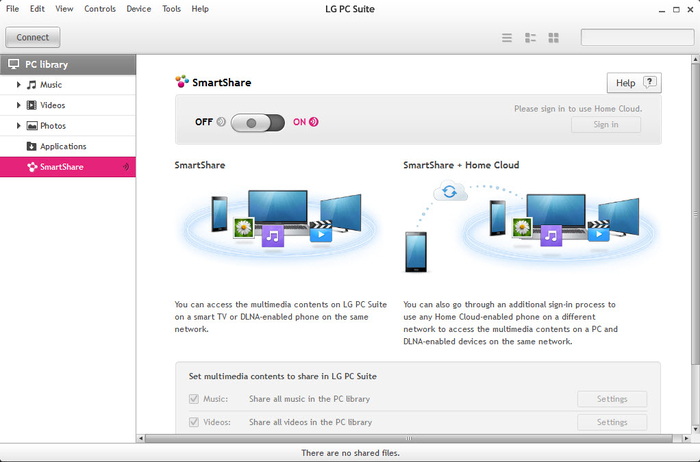700x462 pixels.
Task: Switch to thumbnail grid view icon
Action: pos(554,38)
